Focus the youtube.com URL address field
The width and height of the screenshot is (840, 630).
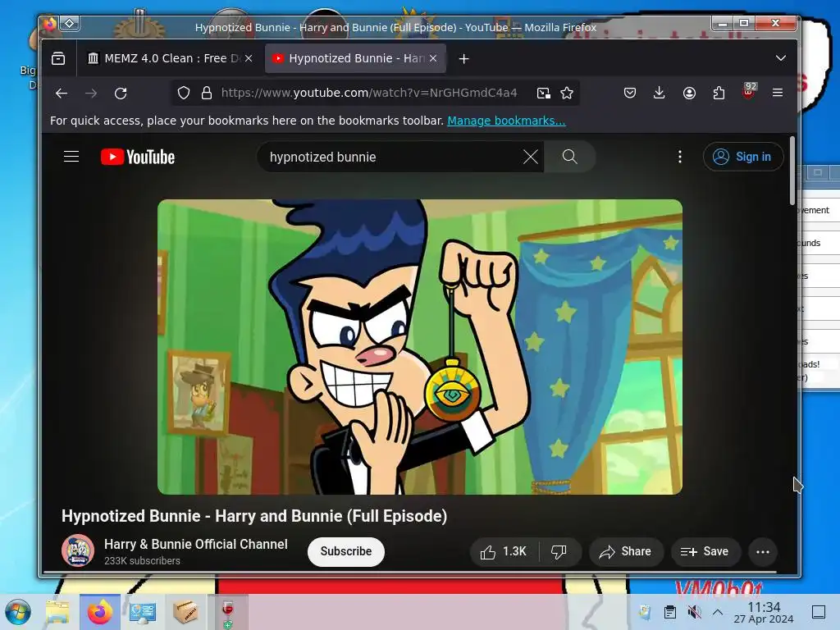click(x=369, y=94)
